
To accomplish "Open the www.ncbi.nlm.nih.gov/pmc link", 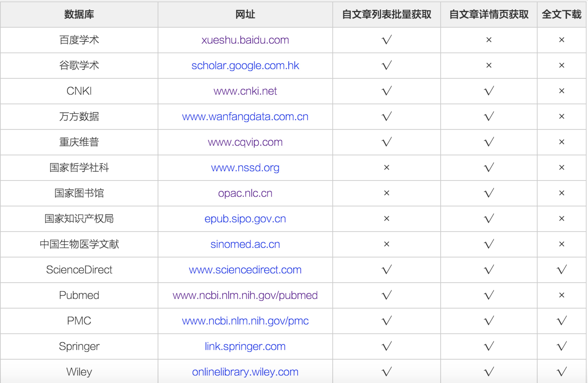I will 245,321.
